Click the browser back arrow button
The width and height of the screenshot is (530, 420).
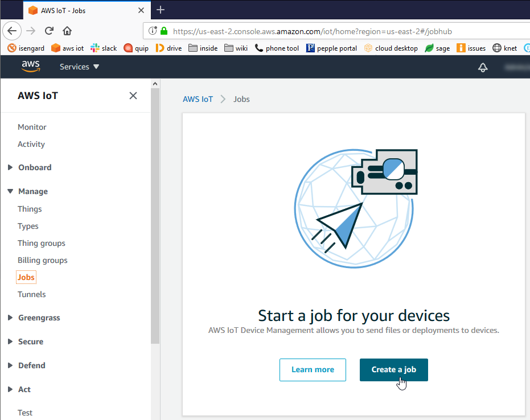12,31
